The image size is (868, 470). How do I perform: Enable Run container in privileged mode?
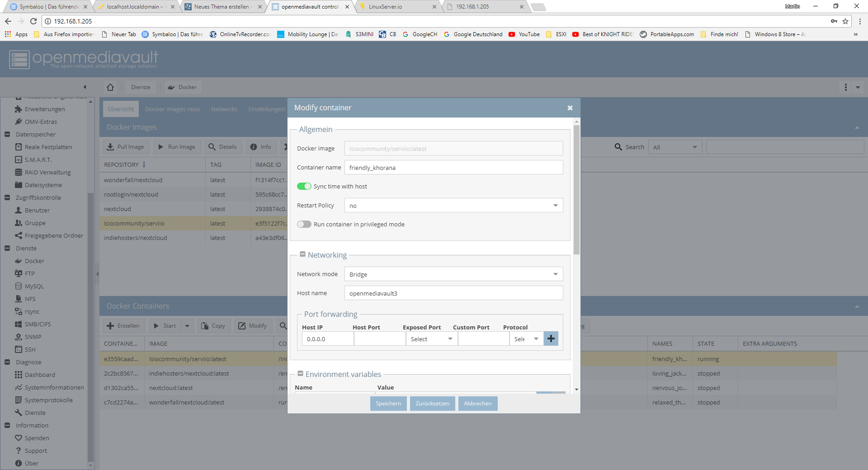tap(304, 224)
